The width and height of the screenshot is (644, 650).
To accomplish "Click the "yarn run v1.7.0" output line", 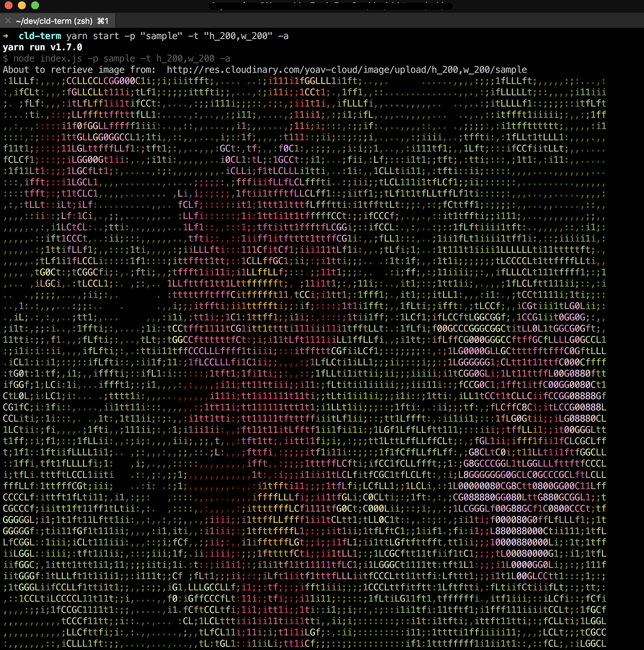I will point(42,47).
